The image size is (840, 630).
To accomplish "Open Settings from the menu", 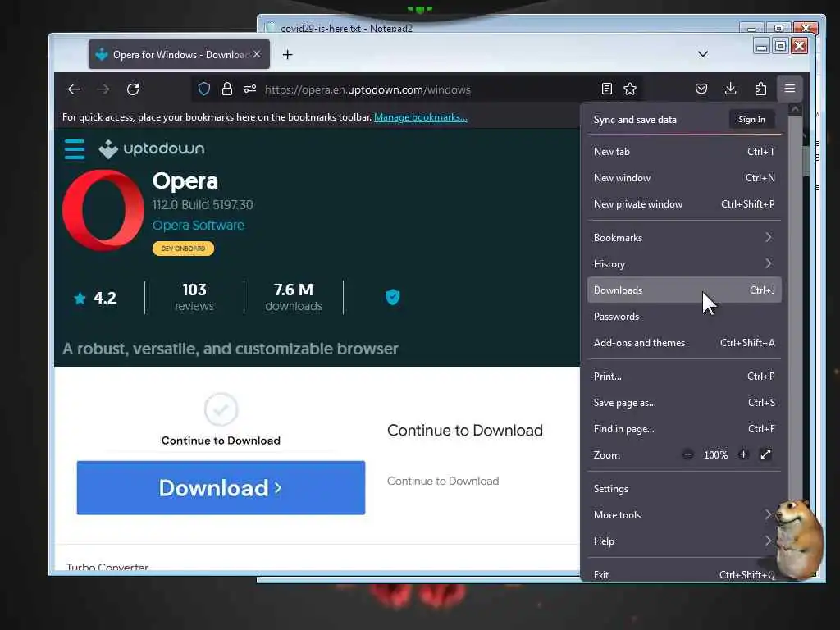I will (x=684, y=489).
